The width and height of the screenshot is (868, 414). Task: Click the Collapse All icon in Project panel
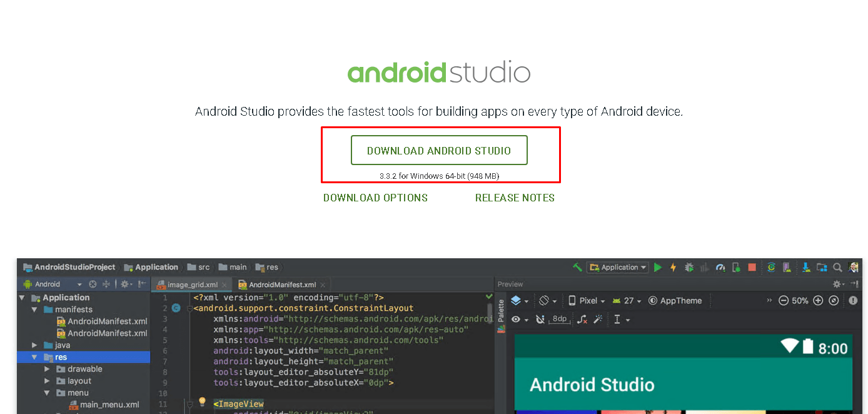point(106,284)
